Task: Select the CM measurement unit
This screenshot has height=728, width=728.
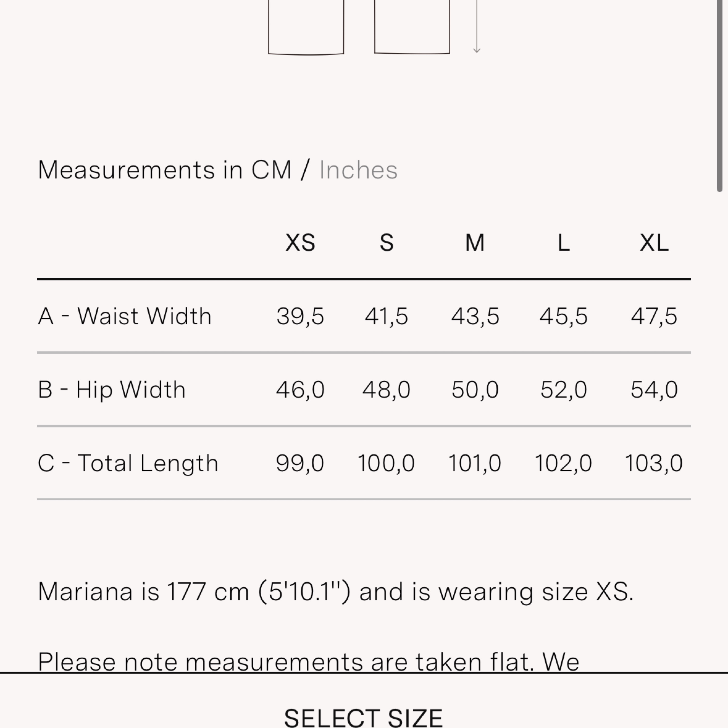Action: click(x=271, y=170)
